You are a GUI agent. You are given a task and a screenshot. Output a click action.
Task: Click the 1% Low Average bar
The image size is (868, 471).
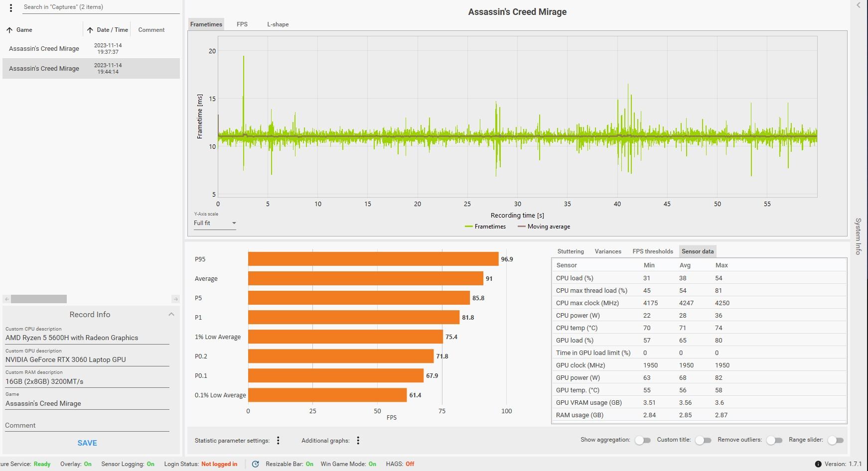pyautogui.click(x=345, y=337)
